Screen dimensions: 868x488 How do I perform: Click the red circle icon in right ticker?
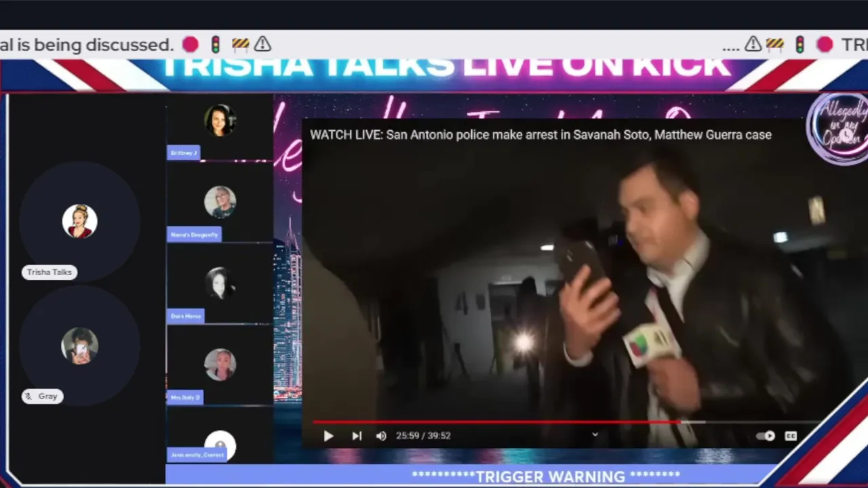(825, 45)
